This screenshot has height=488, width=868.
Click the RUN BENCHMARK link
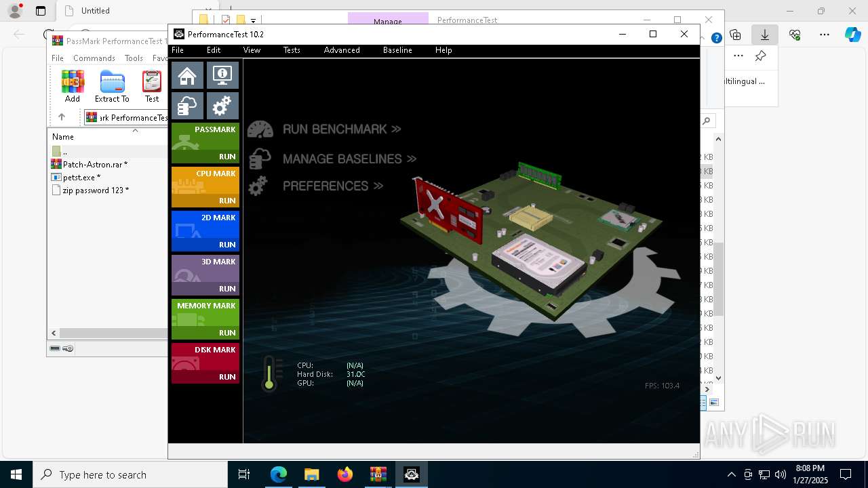[x=342, y=129]
